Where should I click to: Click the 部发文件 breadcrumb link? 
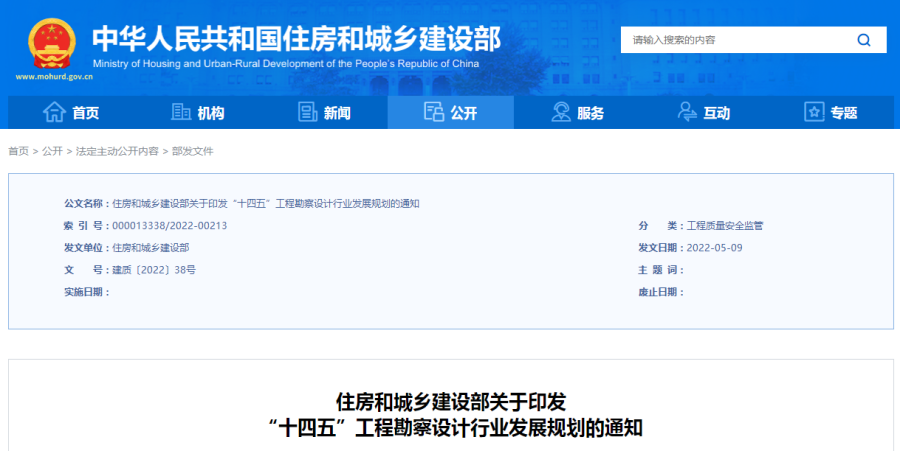(x=192, y=151)
